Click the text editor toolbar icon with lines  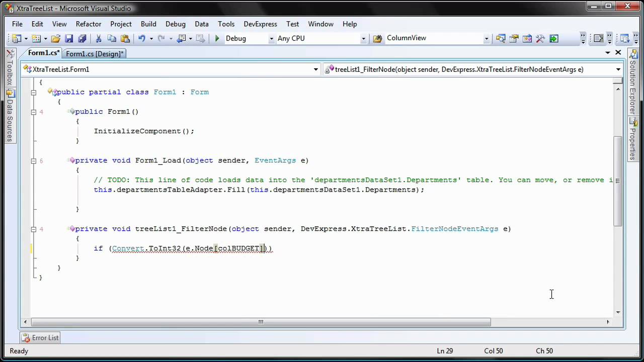(x=598, y=38)
